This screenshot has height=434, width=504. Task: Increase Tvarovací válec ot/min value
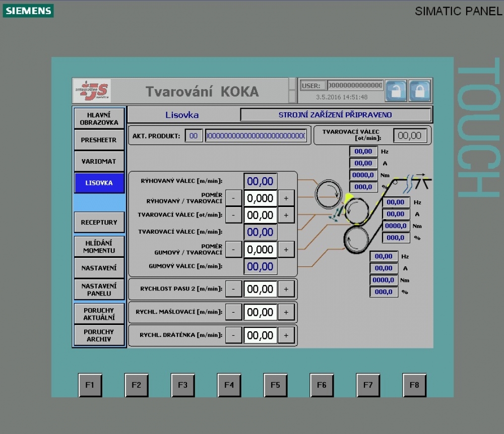point(286,215)
